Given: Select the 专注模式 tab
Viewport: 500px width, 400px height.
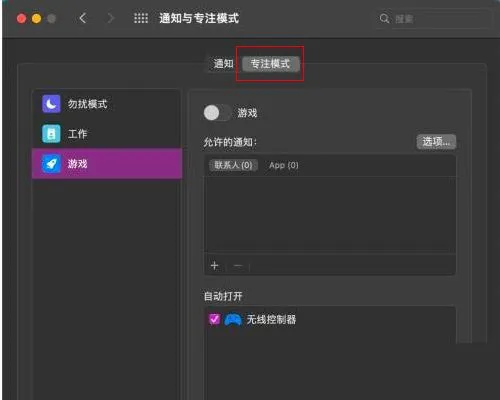Looking at the screenshot, I should click(270, 64).
